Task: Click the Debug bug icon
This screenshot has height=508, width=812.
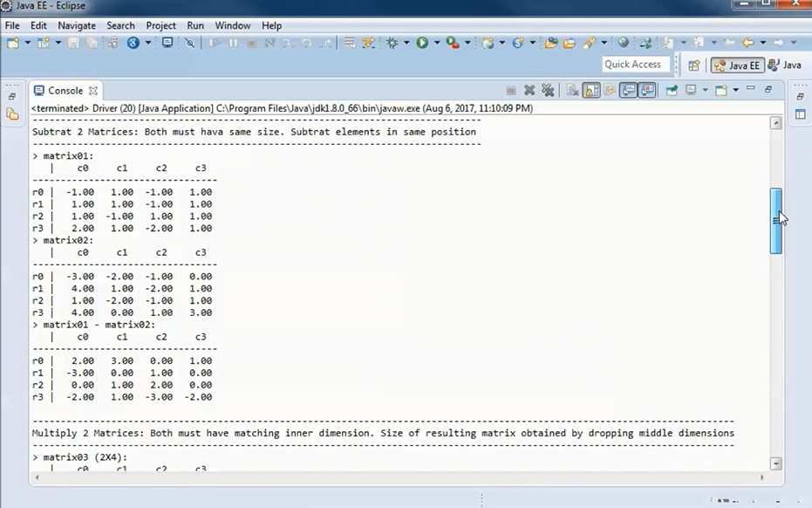Action: pos(392,43)
